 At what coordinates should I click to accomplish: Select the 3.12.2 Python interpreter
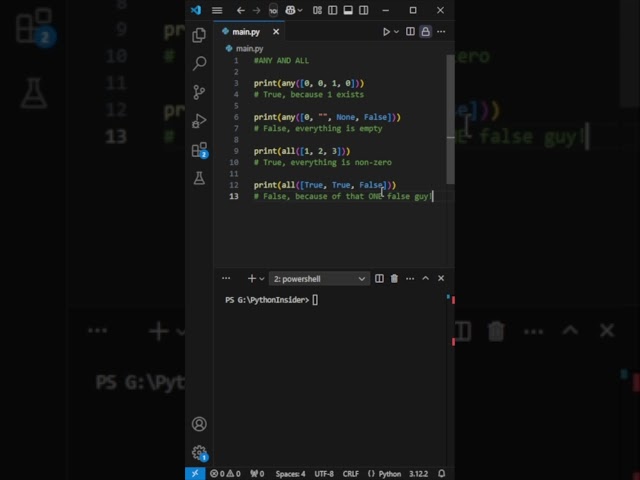pyautogui.click(x=418, y=474)
